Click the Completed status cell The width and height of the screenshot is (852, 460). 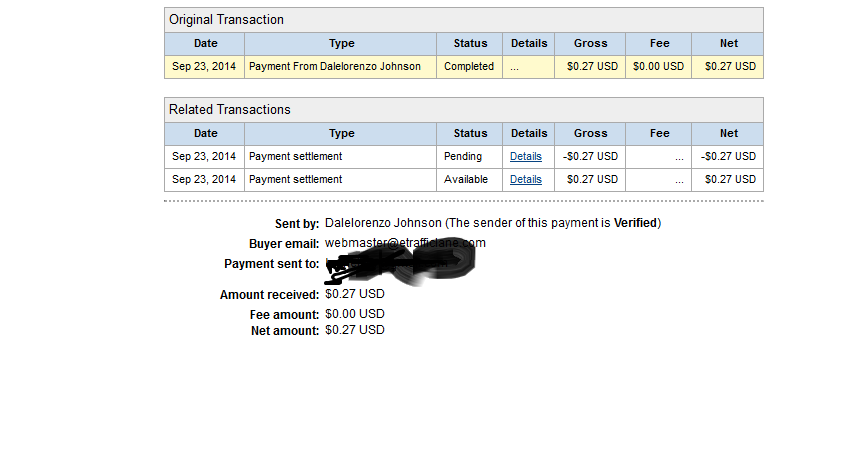click(x=469, y=67)
